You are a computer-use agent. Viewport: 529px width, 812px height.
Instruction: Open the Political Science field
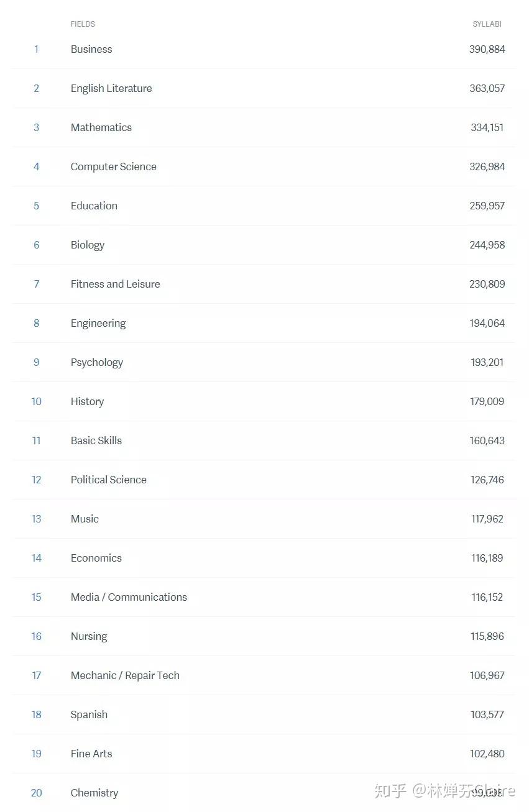(109, 480)
